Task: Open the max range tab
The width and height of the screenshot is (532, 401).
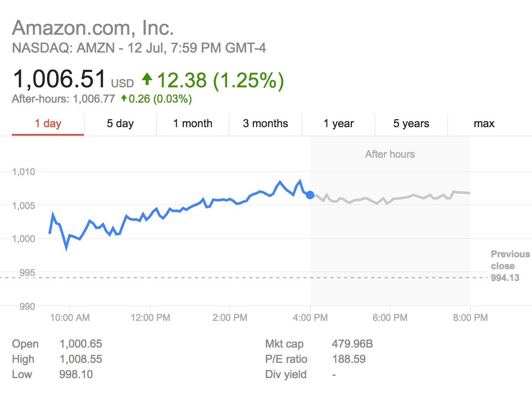Action: pos(484,124)
